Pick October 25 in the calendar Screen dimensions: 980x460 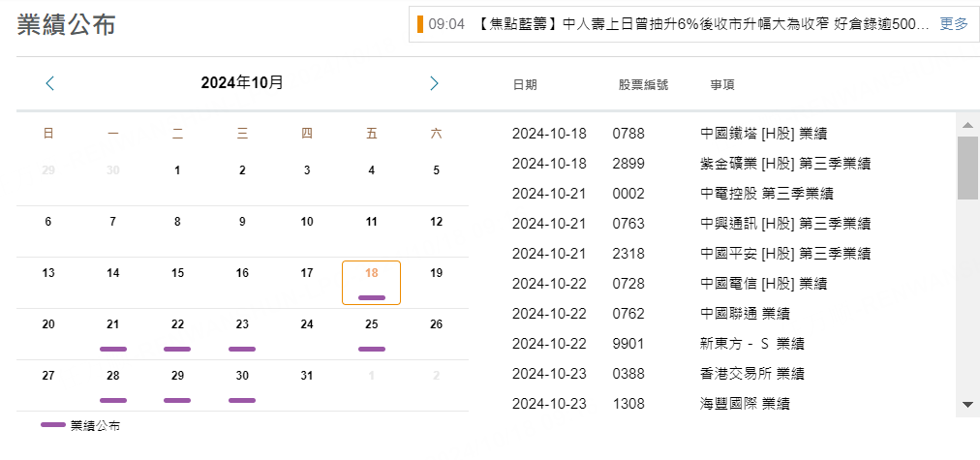(371, 332)
